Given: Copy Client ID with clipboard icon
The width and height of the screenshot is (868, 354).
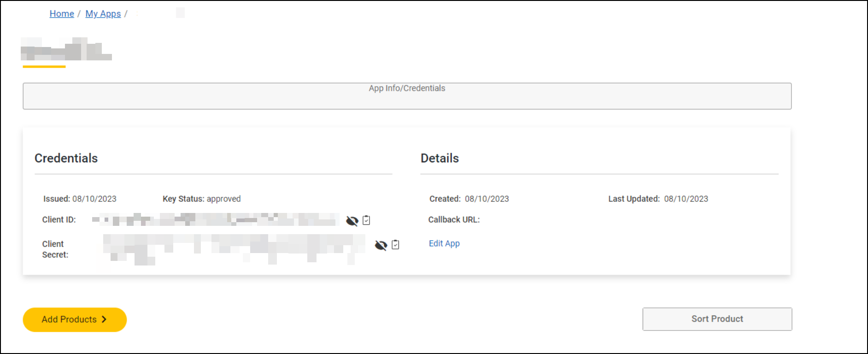Looking at the screenshot, I should pyautogui.click(x=366, y=220).
